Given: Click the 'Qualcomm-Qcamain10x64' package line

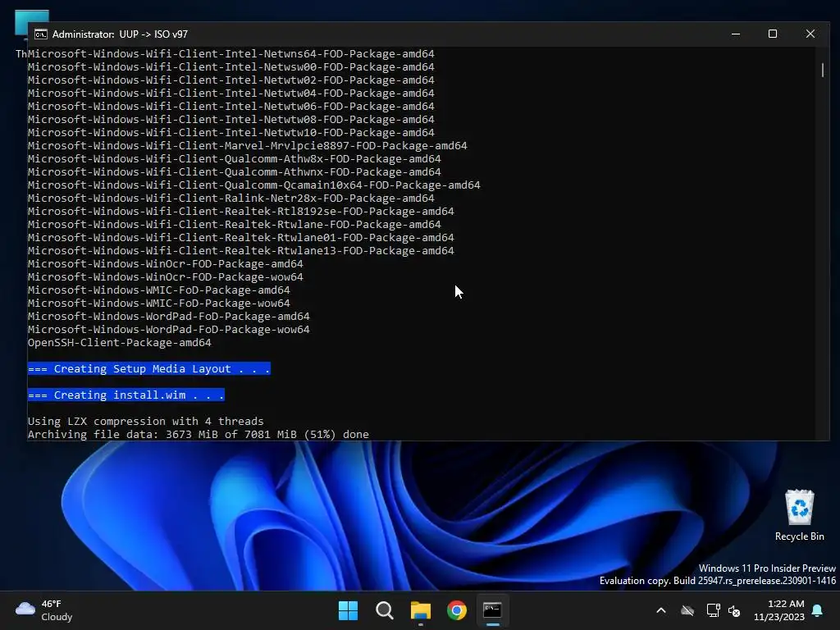Looking at the screenshot, I should click(x=254, y=185).
